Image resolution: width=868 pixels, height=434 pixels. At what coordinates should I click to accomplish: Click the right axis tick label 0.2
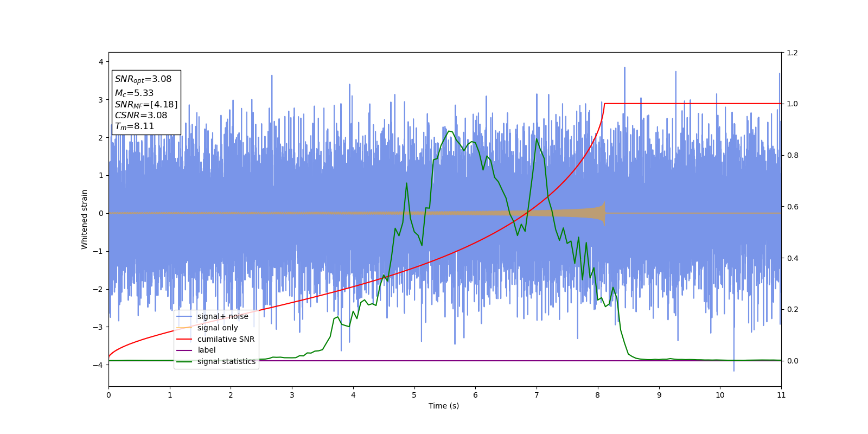[x=792, y=309]
